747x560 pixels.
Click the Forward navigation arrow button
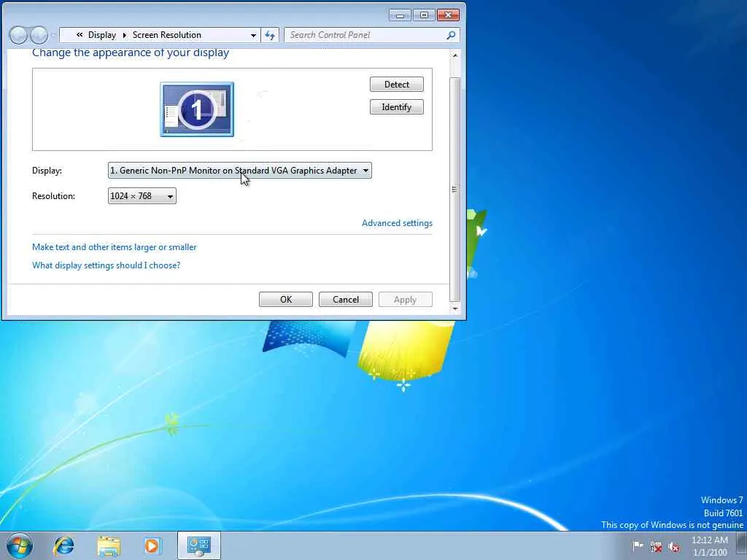click(x=39, y=35)
